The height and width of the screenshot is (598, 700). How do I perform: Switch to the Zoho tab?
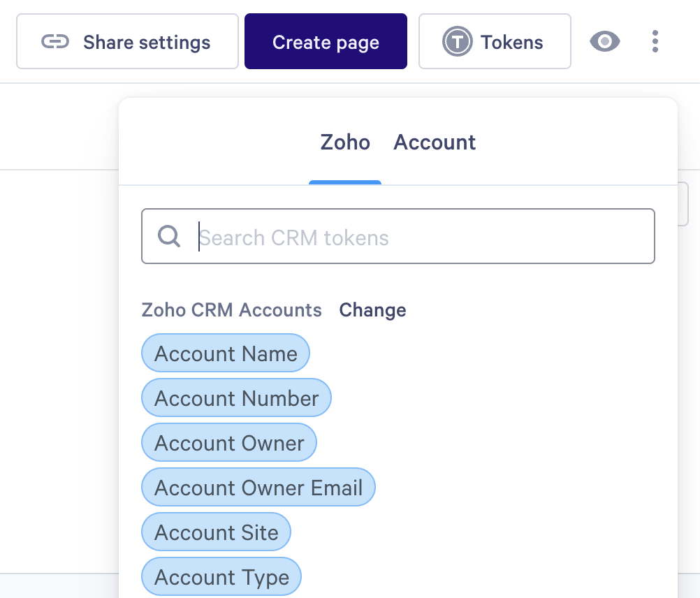tap(345, 143)
